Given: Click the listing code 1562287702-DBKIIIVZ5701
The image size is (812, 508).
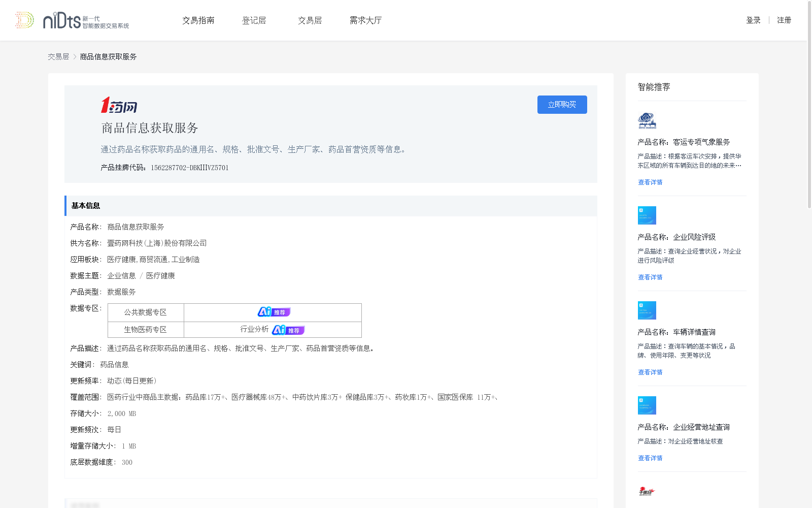Looking at the screenshot, I should (190, 168).
